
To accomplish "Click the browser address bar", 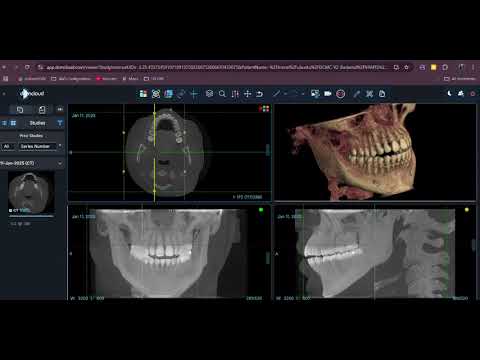I will pyautogui.click(x=217, y=67).
